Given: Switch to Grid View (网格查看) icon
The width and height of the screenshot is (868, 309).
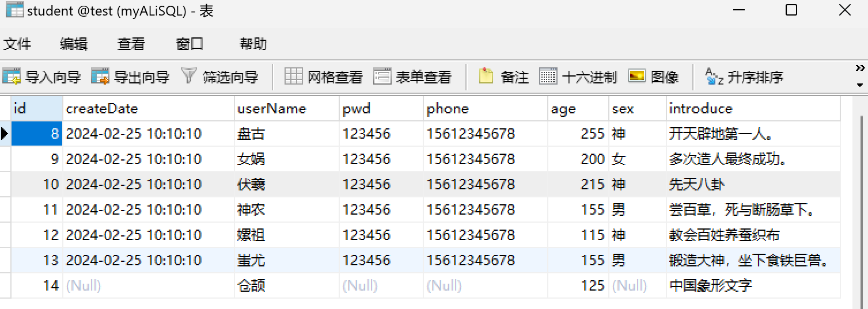Looking at the screenshot, I should click(x=294, y=76).
